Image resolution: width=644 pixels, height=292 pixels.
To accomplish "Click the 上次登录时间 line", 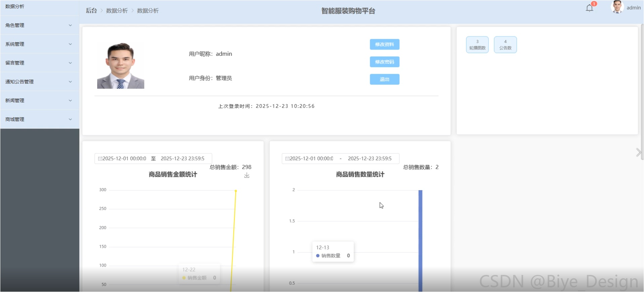I will coord(266,106).
